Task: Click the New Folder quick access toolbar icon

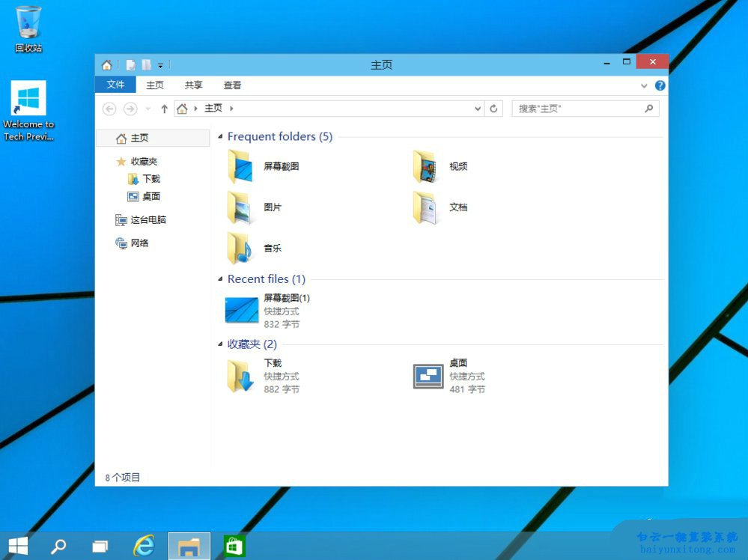Action: (130, 64)
